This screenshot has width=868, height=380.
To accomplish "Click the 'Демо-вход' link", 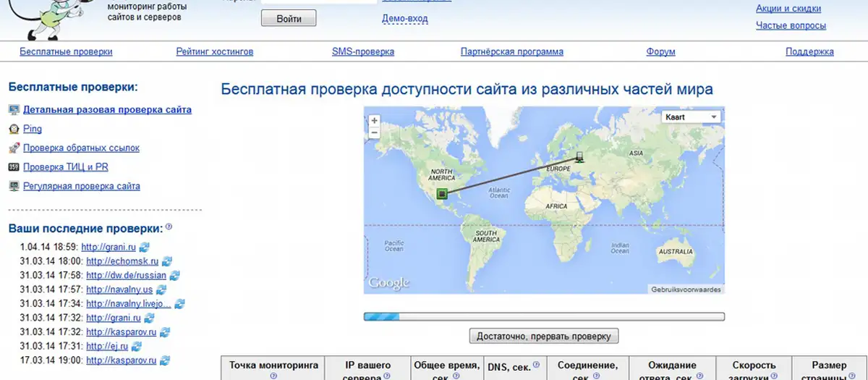I will [x=405, y=19].
